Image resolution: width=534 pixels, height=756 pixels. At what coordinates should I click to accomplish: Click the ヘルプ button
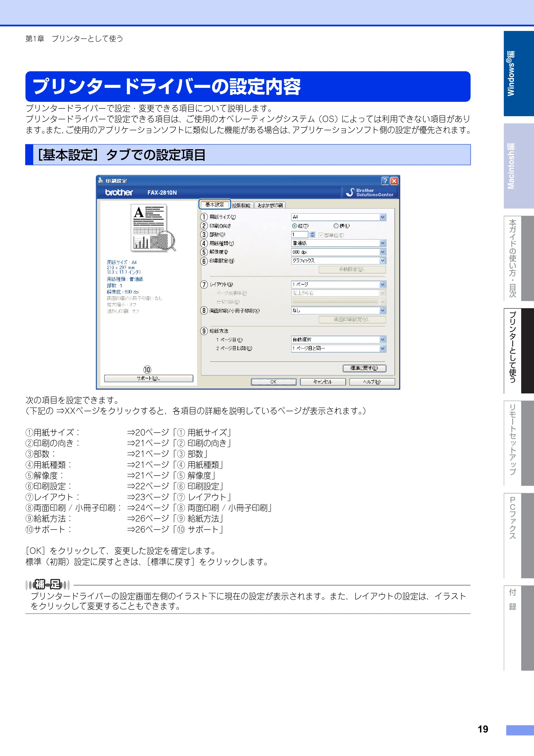pos(372,382)
